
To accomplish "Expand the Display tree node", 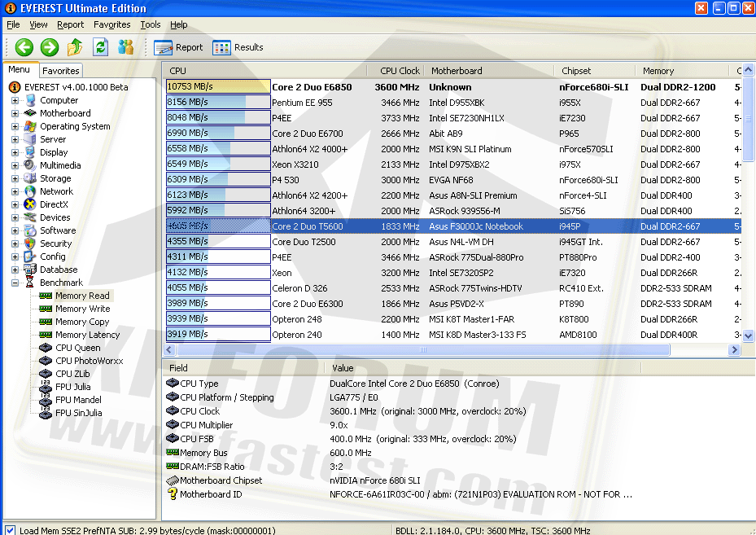I will click(15, 152).
